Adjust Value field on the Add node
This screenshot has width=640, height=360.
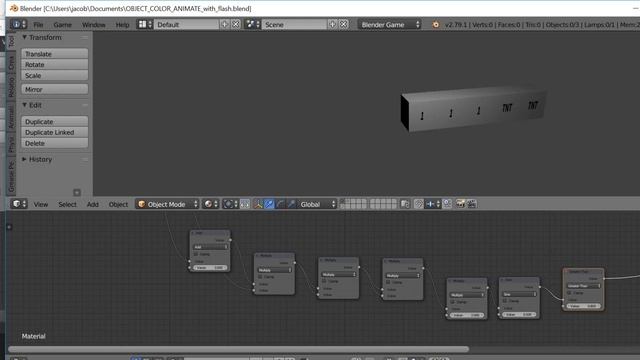pos(210,268)
